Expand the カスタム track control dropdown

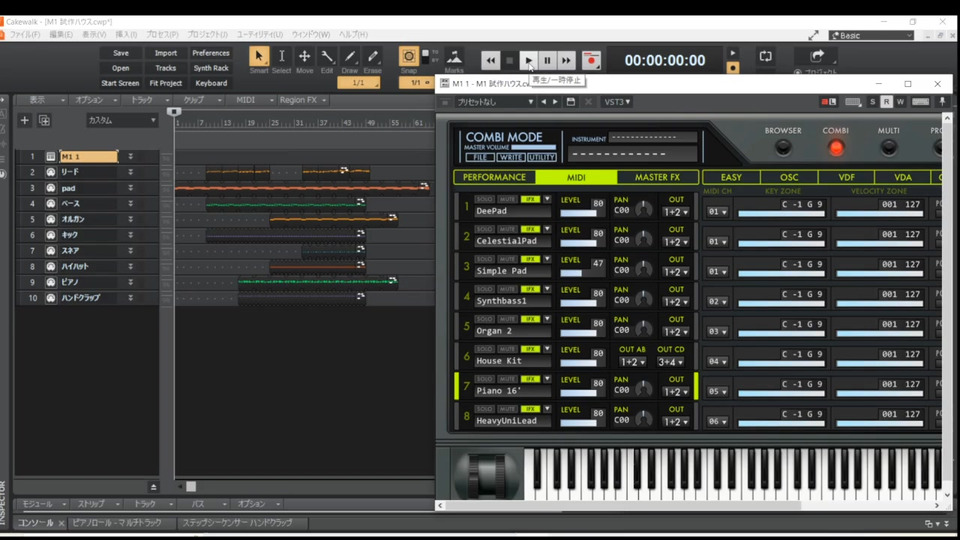coord(121,121)
